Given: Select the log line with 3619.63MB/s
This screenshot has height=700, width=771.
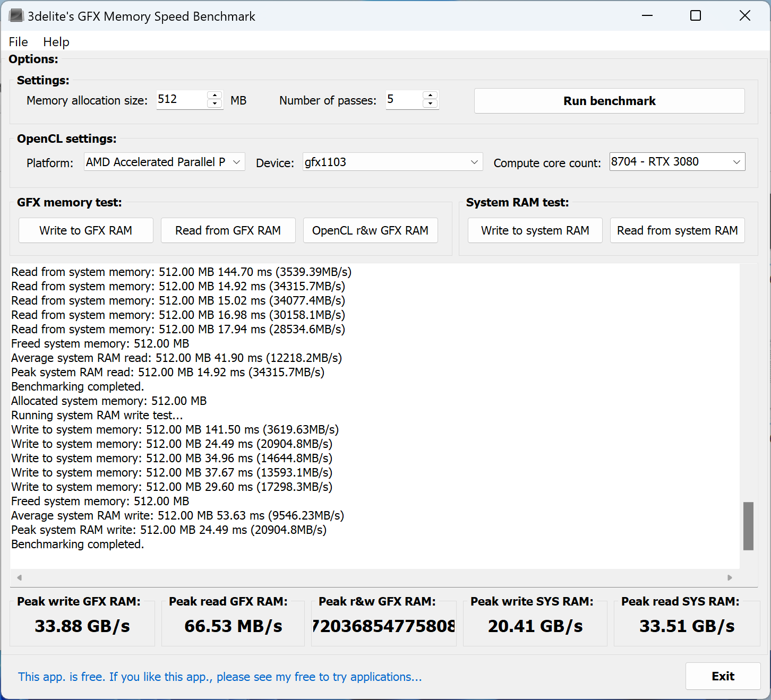Looking at the screenshot, I should point(175,429).
